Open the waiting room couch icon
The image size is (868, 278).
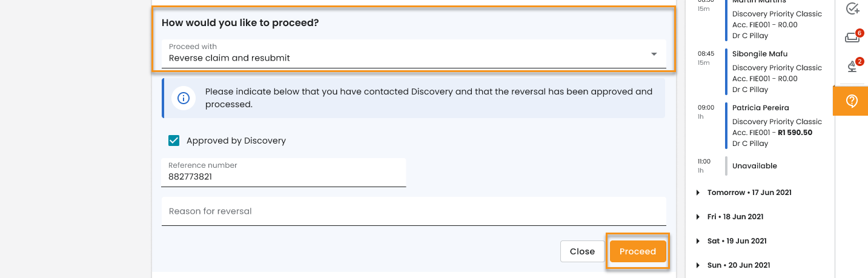click(x=853, y=37)
